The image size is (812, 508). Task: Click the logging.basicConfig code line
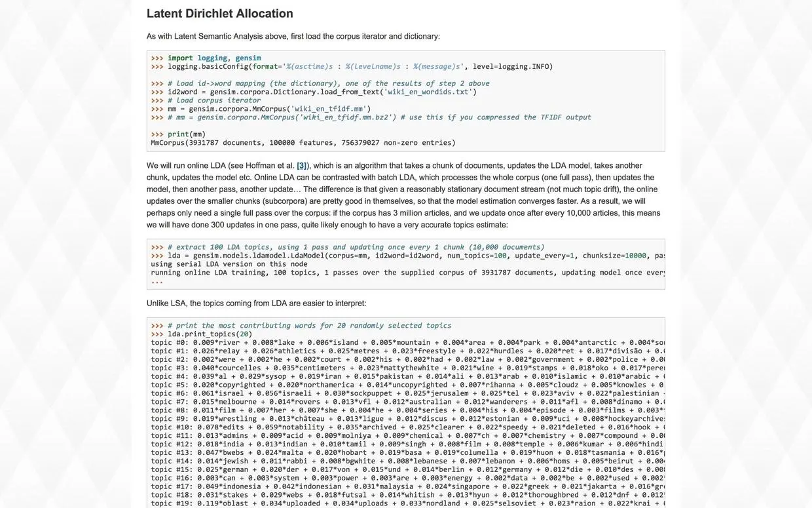352,66
